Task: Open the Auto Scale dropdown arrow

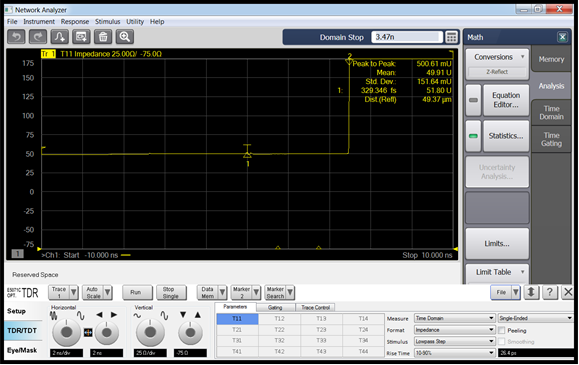Action: point(107,293)
